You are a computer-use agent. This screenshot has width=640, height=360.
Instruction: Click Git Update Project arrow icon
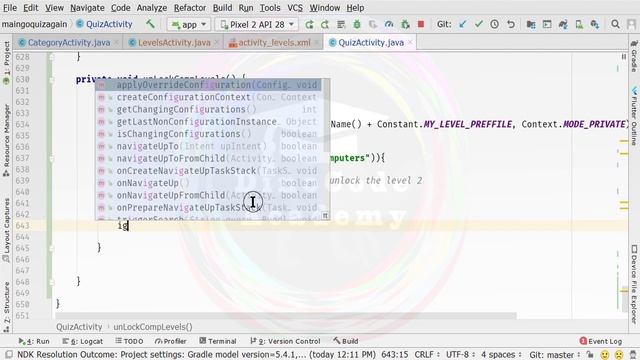462,24
